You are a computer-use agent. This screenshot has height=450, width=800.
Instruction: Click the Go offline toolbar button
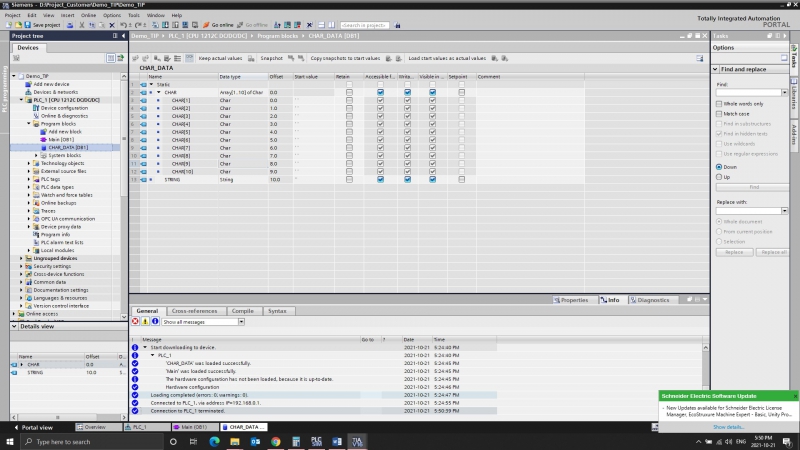coord(252,25)
